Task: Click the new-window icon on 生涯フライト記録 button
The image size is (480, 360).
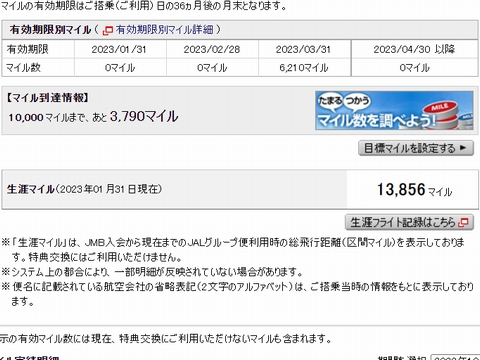Action: click(x=463, y=222)
